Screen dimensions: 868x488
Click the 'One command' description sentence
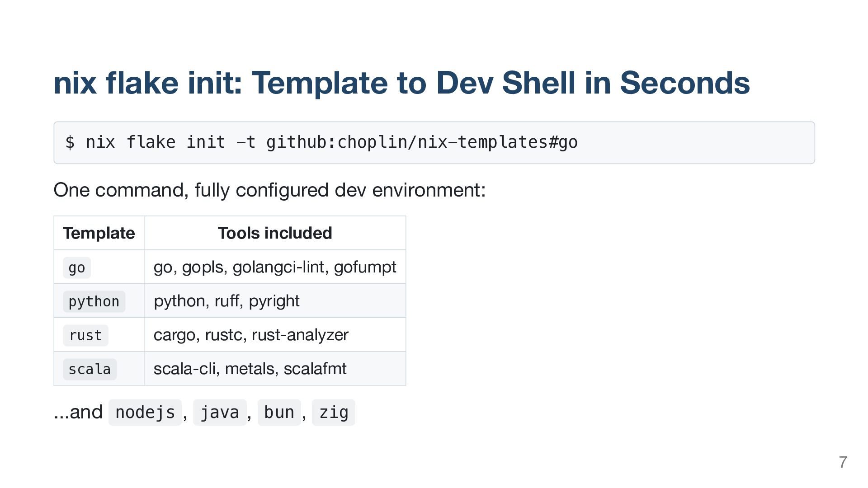[269, 190]
